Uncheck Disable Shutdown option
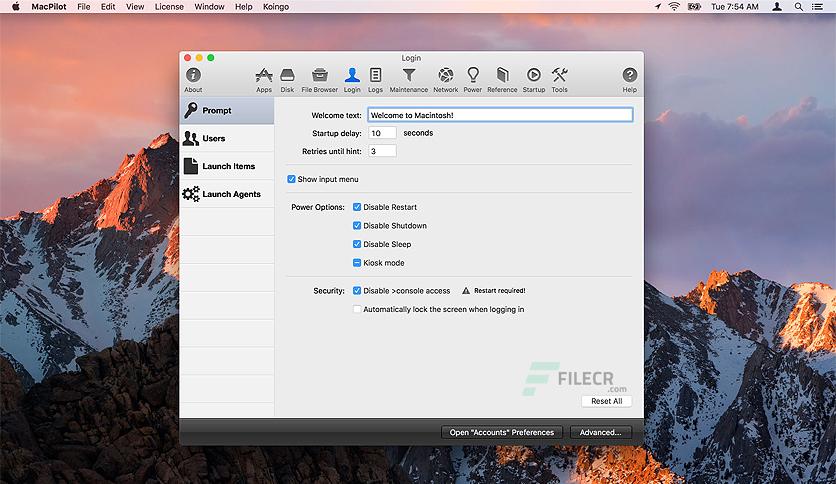This screenshot has width=836, height=484. click(x=357, y=225)
